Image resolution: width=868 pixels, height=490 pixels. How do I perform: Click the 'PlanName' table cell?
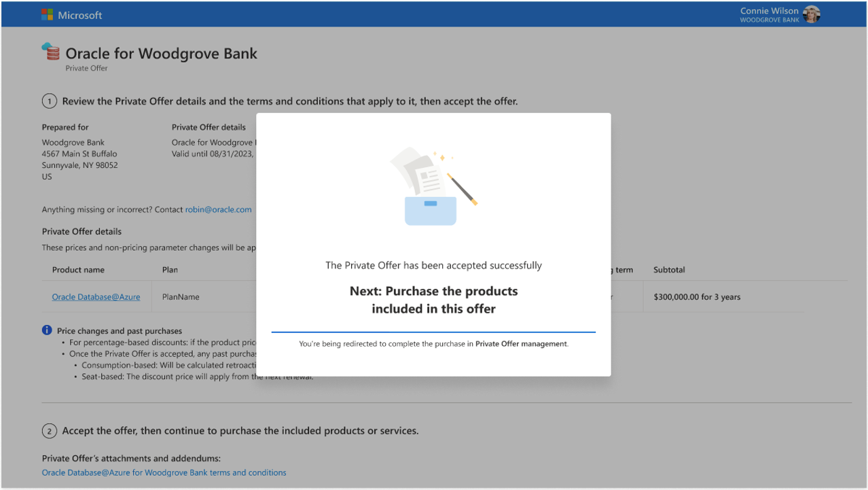(x=181, y=297)
